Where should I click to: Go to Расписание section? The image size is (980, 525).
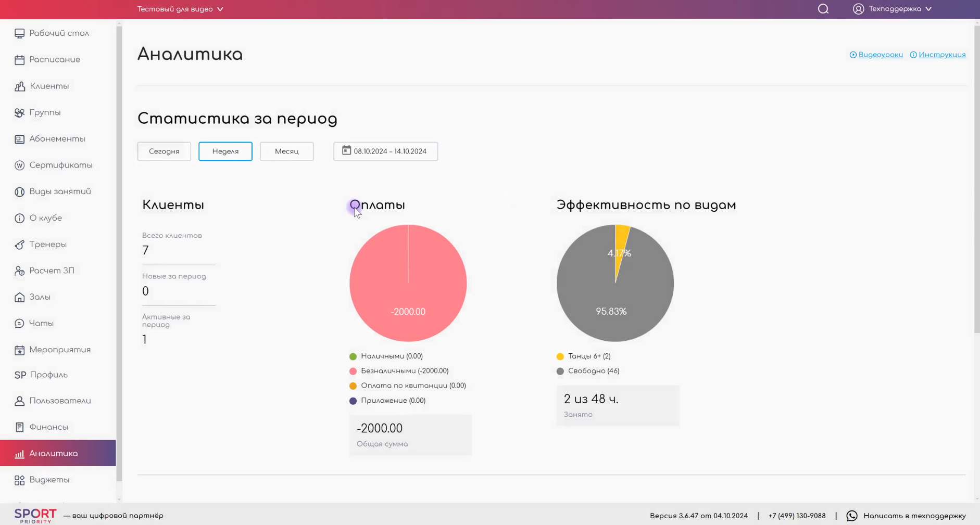(58, 60)
